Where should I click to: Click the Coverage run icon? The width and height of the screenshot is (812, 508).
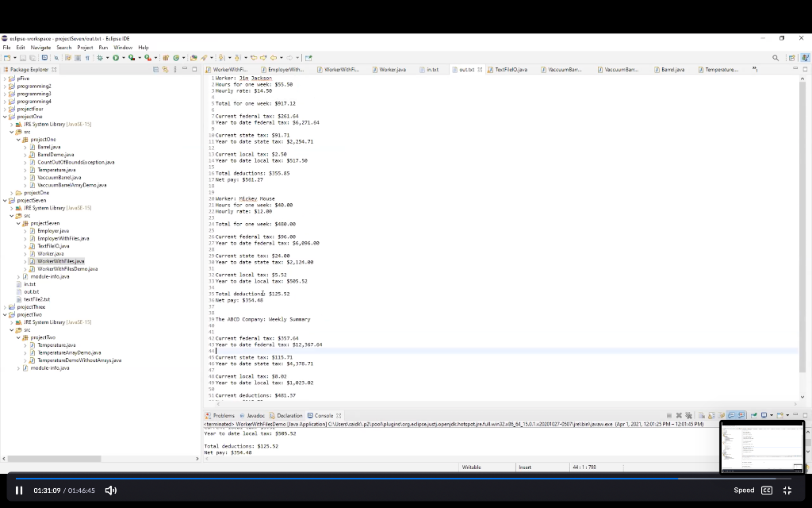point(132,58)
